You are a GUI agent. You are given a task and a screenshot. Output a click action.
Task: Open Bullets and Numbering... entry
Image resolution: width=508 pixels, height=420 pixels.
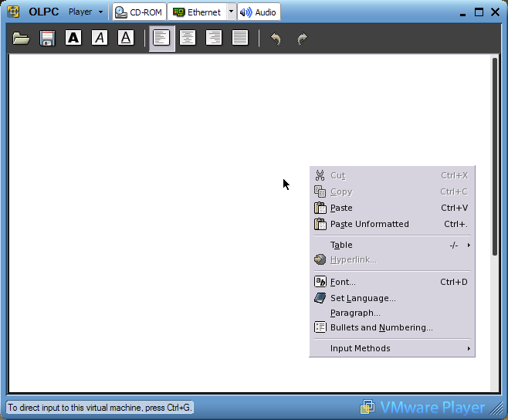pyautogui.click(x=392, y=327)
